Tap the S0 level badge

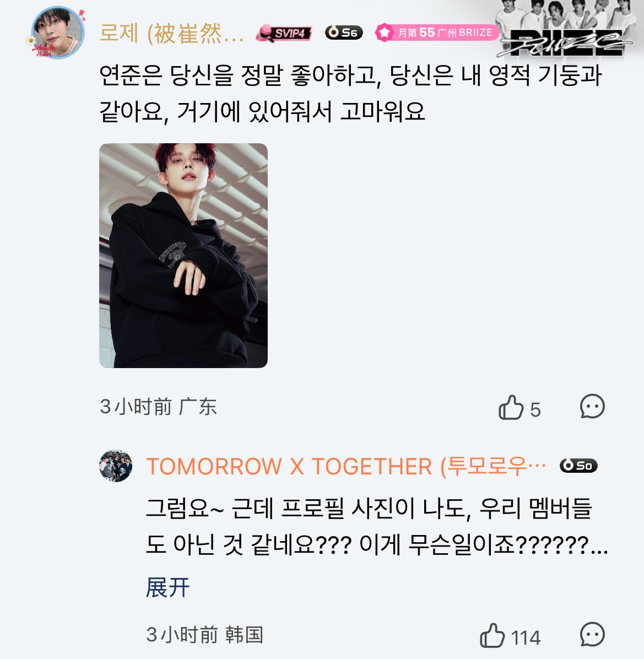click(x=578, y=465)
